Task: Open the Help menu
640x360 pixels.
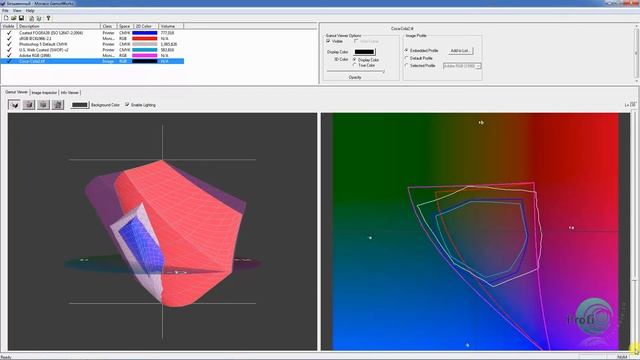Action: (30, 11)
